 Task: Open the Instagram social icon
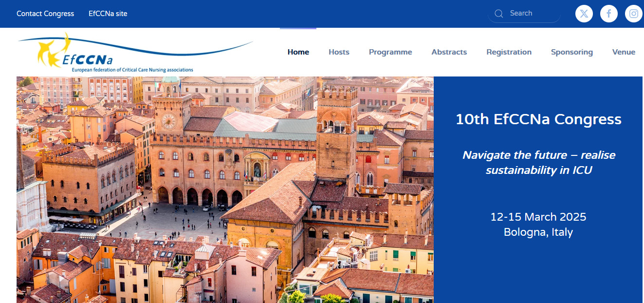click(x=634, y=14)
